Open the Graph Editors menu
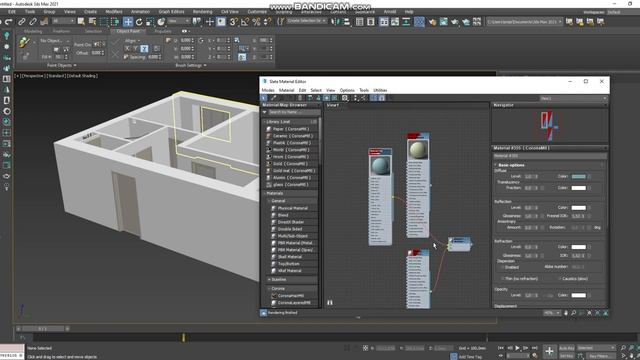640x360 pixels. pyautogui.click(x=171, y=12)
